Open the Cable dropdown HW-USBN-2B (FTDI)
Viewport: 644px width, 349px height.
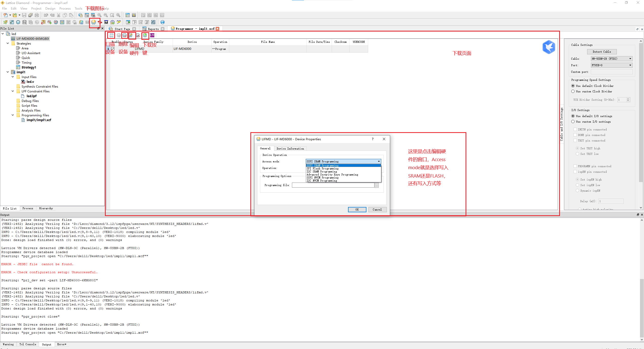(x=611, y=59)
